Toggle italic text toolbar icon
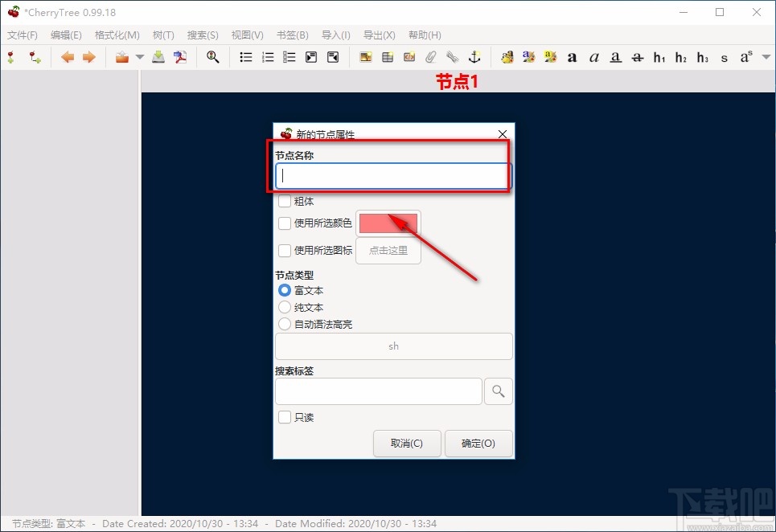 click(594, 57)
